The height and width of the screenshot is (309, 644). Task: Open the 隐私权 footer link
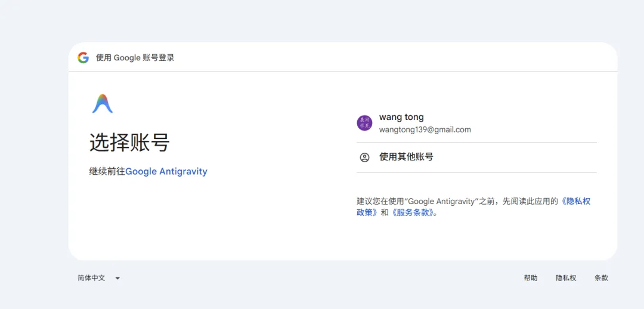(566, 278)
